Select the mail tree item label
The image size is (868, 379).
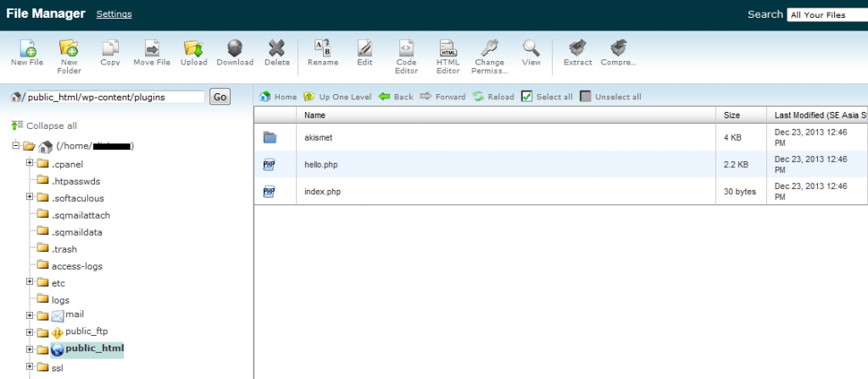point(75,315)
